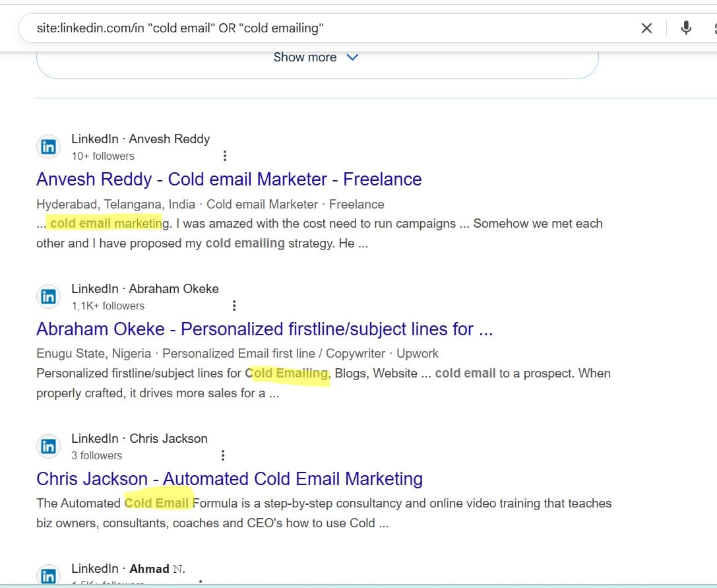The image size is (717, 588).
Task: Click the LinkedIn favicon for Chris Jackson result
Action: coord(48,446)
